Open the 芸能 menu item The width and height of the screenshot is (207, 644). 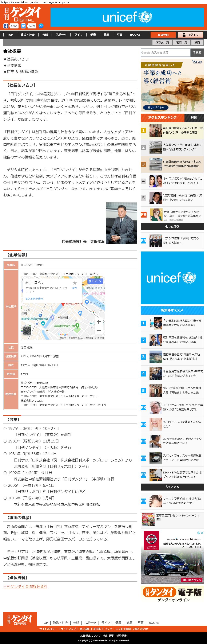pyautogui.click(x=45, y=35)
